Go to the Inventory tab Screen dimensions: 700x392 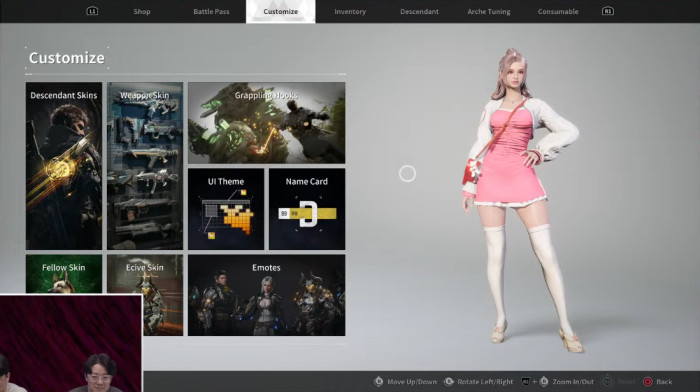click(x=350, y=12)
